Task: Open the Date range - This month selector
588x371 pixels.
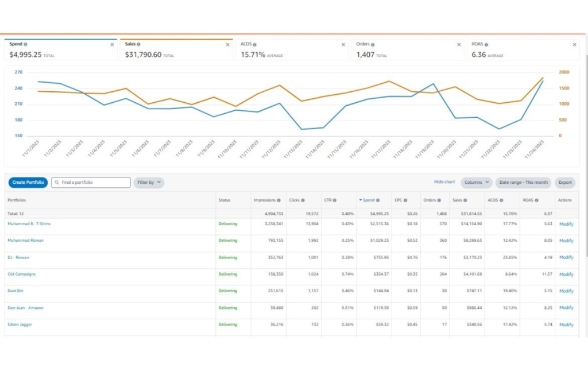Action: [524, 182]
